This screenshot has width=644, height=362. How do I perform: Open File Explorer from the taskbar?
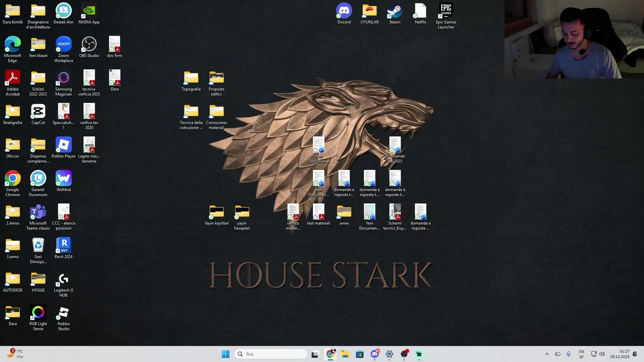tap(345, 354)
